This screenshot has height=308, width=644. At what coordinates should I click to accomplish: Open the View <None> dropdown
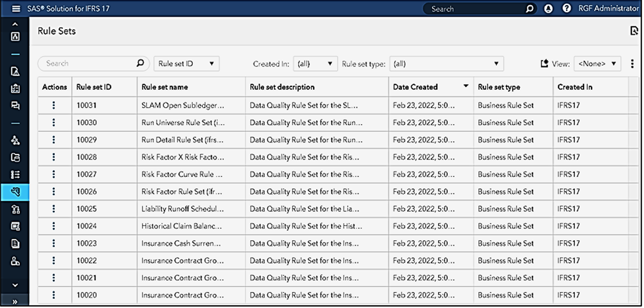click(x=597, y=63)
